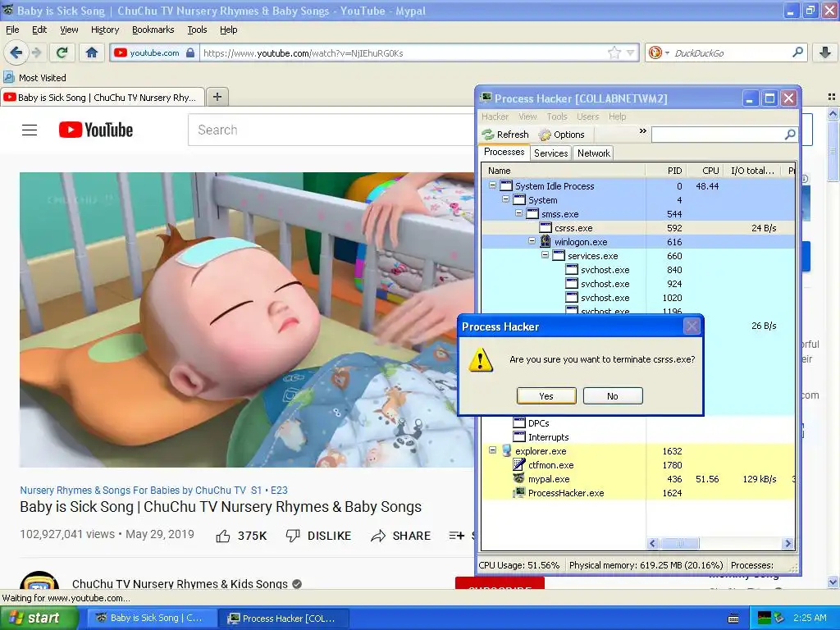
Task: Go to the browser home page icon
Action: pyautogui.click(x=92, y=52)
